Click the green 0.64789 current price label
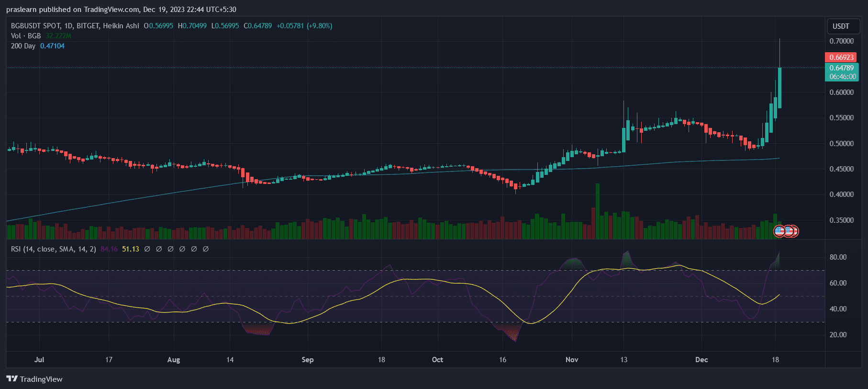The width and height of the screenshot is (868, 389). coord(841,68)
